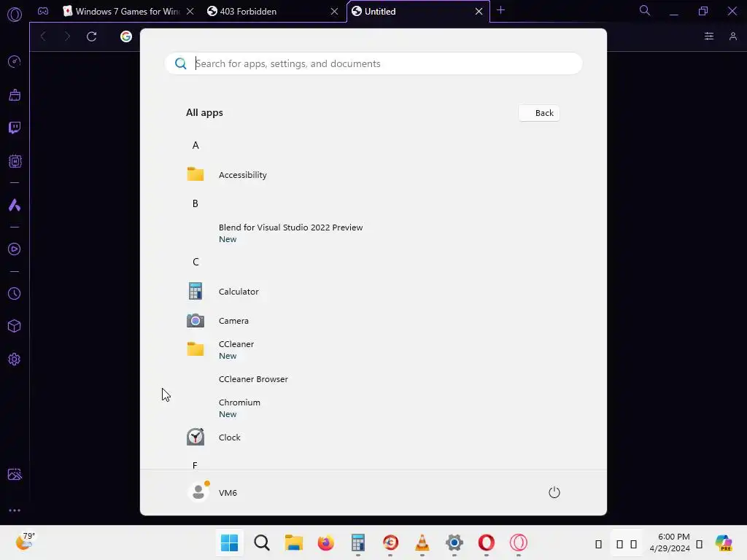Reload the current browser page
747x560 pixels.
pos(91,36)
